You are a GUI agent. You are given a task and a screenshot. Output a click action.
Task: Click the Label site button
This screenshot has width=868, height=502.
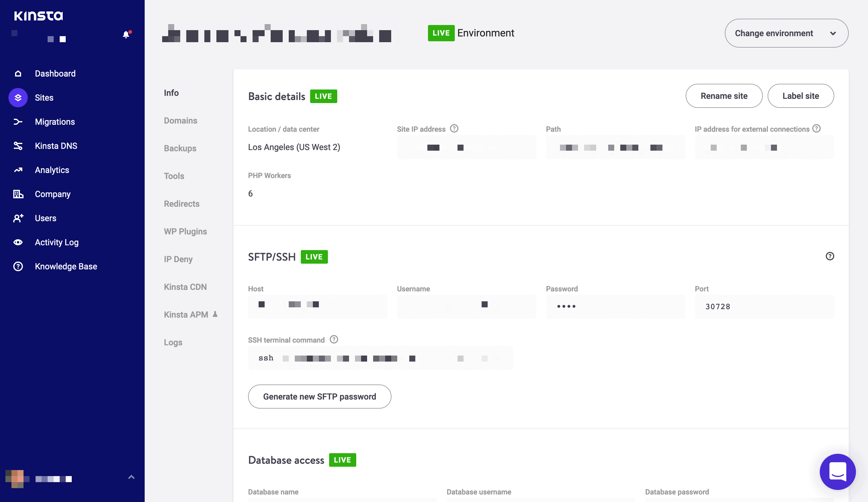(x=800, y=96)
